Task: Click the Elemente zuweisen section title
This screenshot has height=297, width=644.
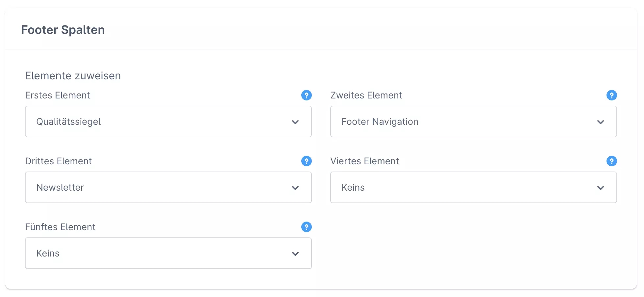Action: (x=73, y=76)
